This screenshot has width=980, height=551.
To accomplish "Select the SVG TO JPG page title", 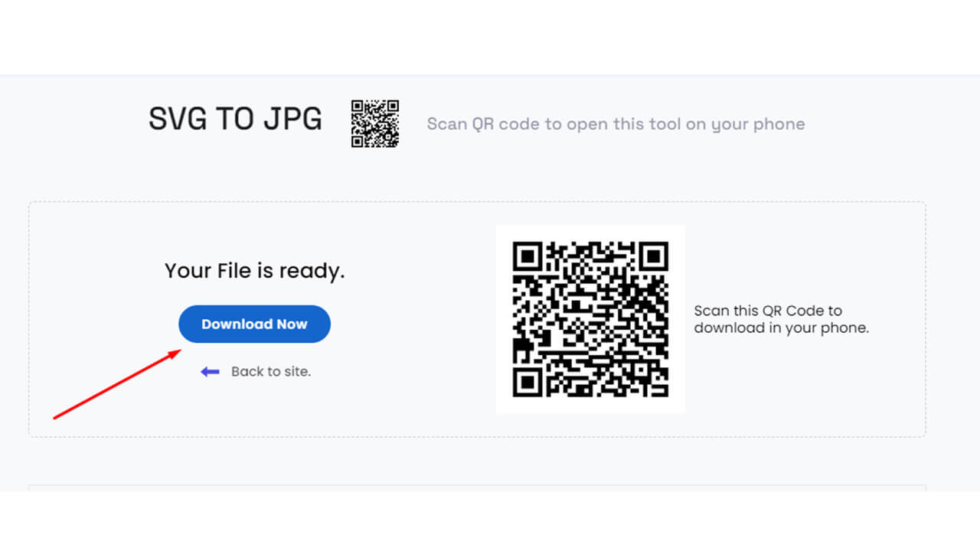I will 235,119.
